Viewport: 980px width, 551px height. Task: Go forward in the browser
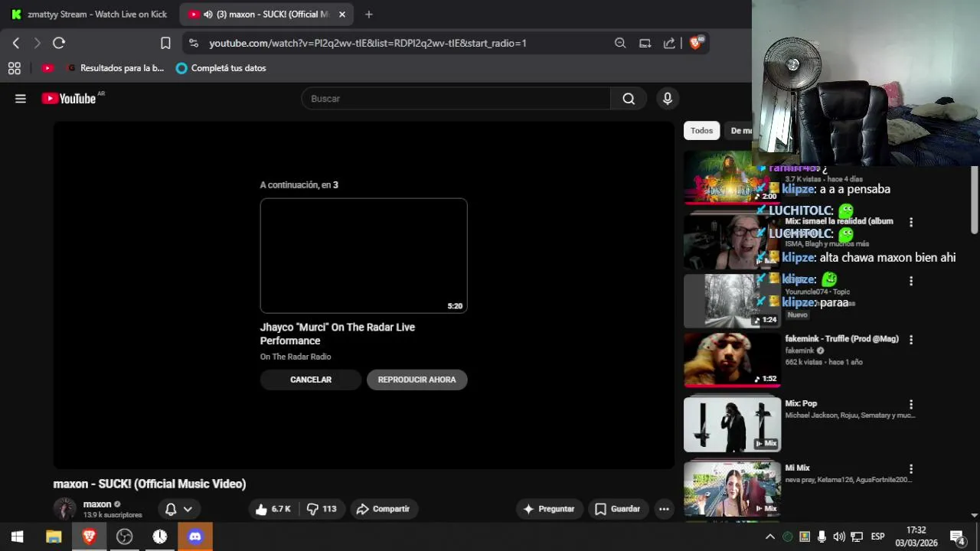(x=37, y=44)
